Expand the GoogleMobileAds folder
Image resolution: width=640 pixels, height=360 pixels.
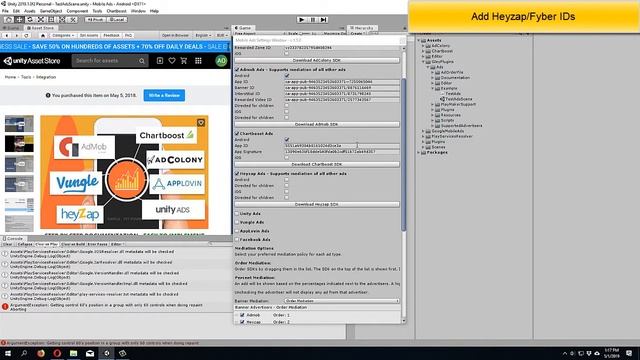[423, 131]
